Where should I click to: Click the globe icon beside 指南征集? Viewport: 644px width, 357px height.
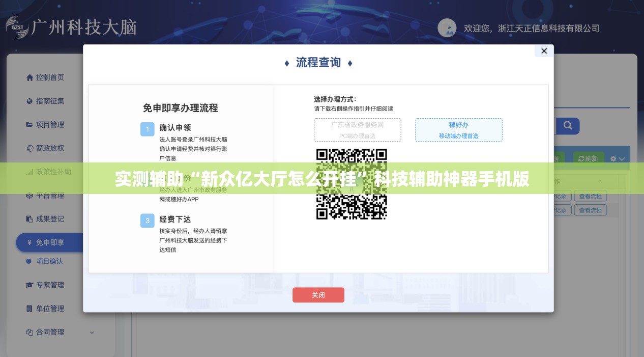[30, 101]
